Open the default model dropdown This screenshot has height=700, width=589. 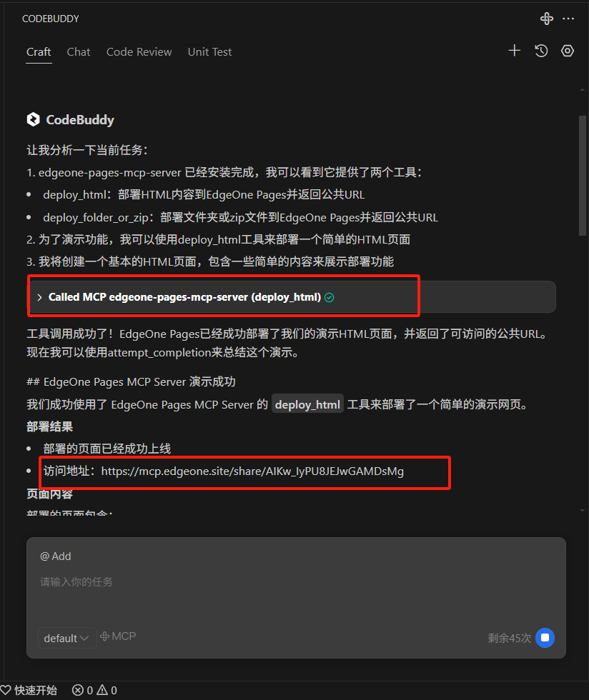click(x=66, y=638)
